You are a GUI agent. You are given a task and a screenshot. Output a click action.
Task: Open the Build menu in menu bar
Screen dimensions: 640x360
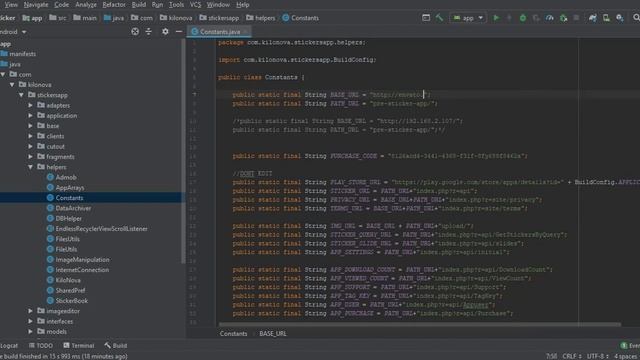coord(139,4)
